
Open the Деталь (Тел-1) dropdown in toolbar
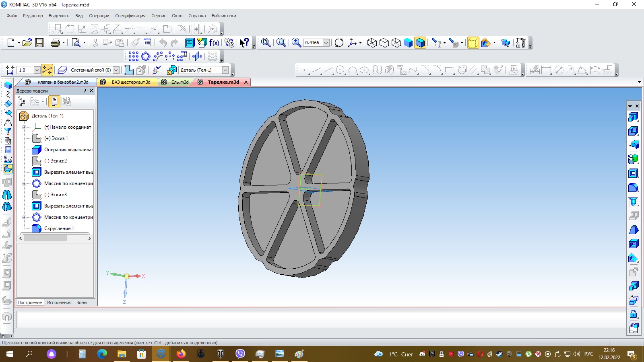coord(225,70)
